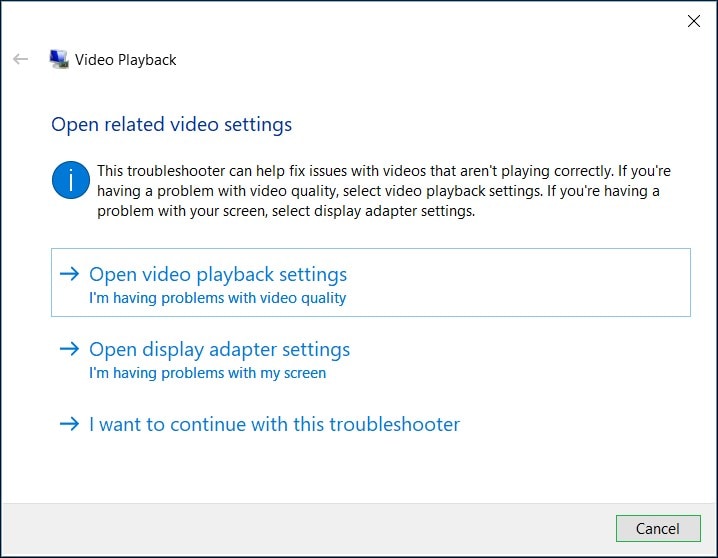This screenshot has width=718, height=558.
Task: Click the troubleshooter description paragraph
Action: tap(384, 191)
